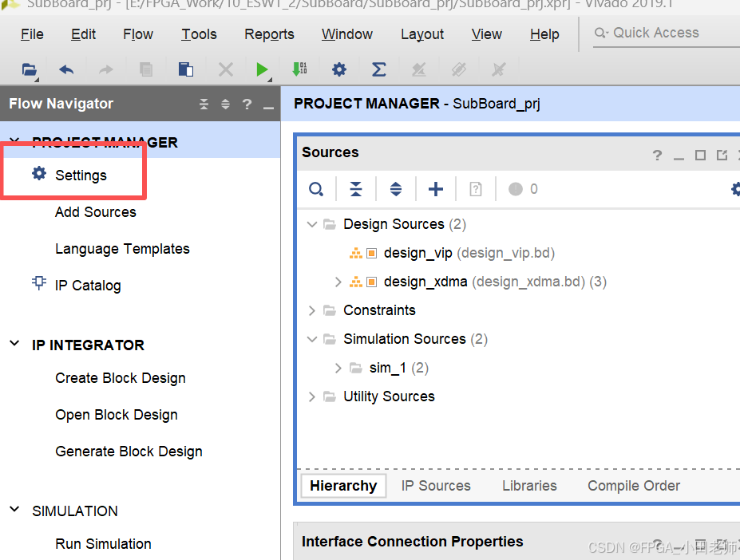Click Add Sources in Flow Navigator
The height and width of the screenshot is (560, 740).
96,212
